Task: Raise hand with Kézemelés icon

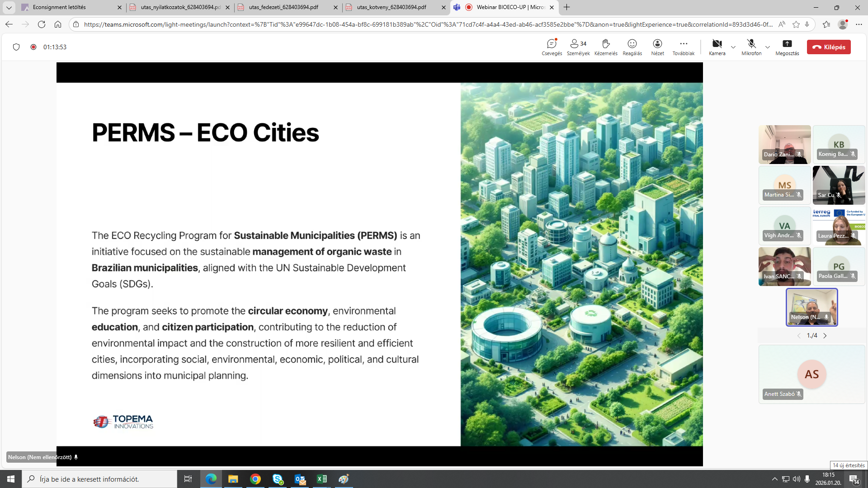Action: tap(606, 44)
